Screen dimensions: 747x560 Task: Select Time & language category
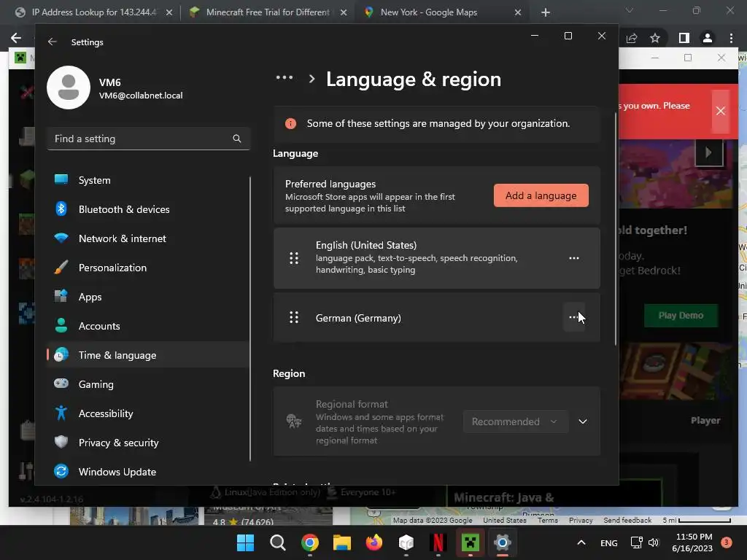[x=148, y=355]
